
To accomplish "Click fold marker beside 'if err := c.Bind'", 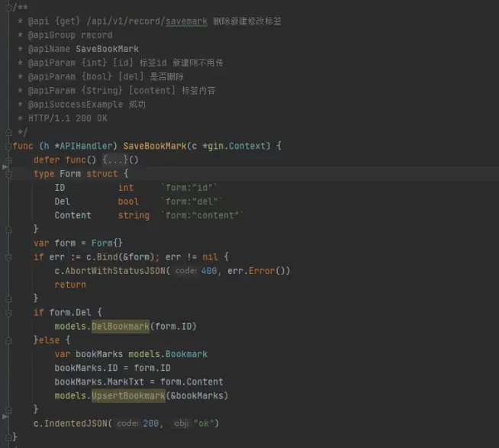I will coord(8,257).
